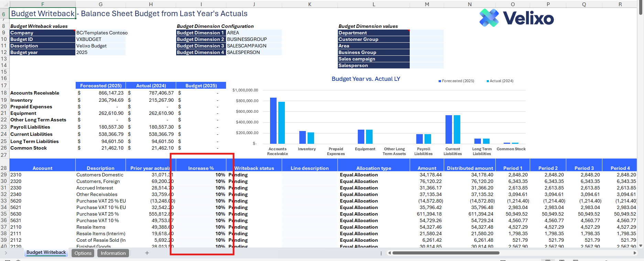The width and height of the screenshot is (644, 261).
Task: Select the Accounts Receivable forecasted bar in chart
Action: 273,120
